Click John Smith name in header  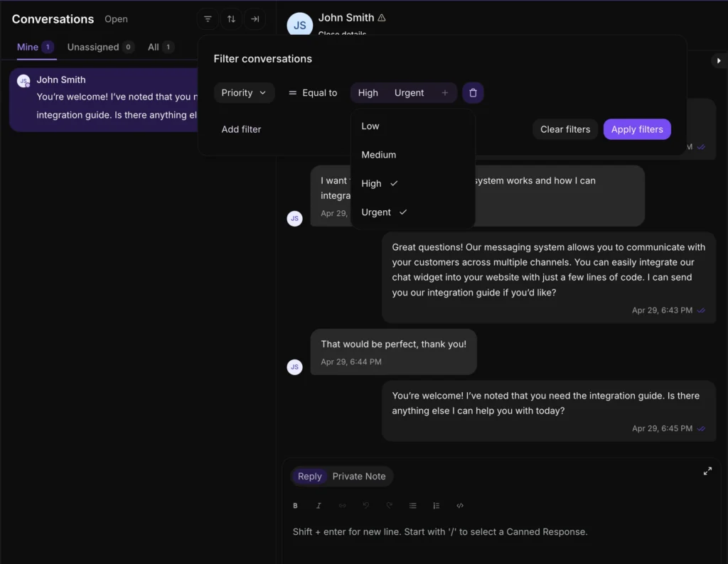pos(346,18)
